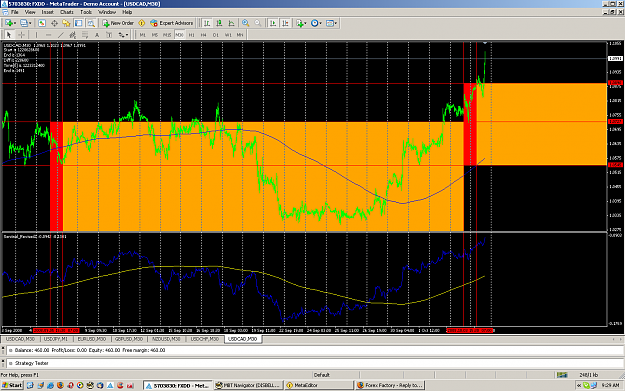This screenshot has height=391, width=625.
Task: Open the File menu
Action: [15, 12]
